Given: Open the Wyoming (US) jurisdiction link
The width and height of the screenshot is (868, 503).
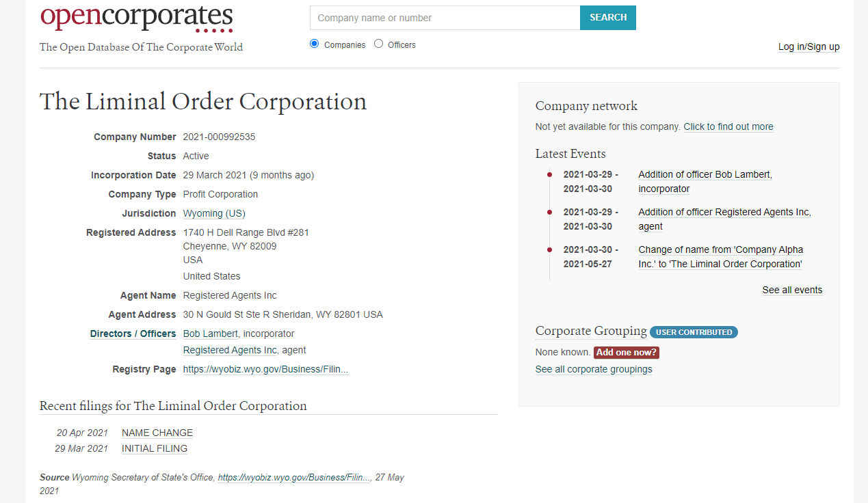Looking at the screenshot, I should (x=214, y=213).
